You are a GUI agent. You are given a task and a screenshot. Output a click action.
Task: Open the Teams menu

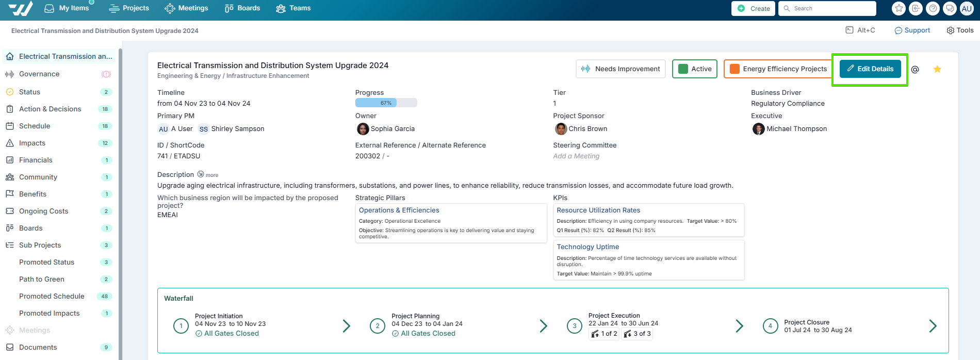[x=293, y=8]
